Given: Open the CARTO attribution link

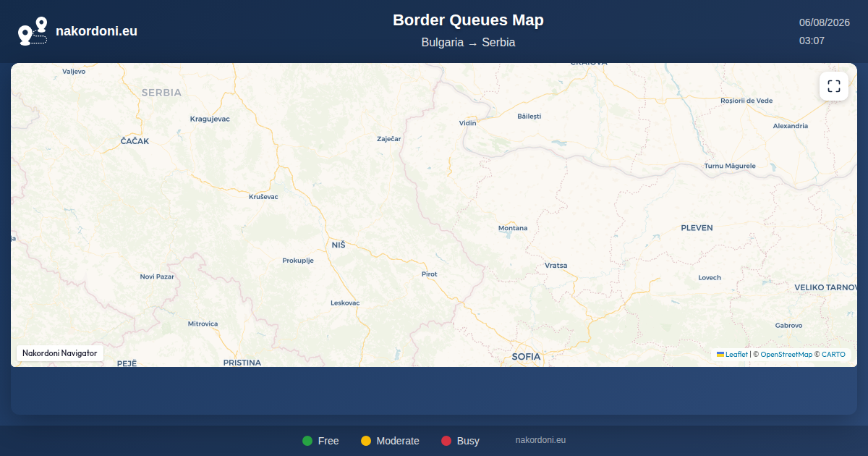Looking at the screenshot, I should [x=833, y=355].
